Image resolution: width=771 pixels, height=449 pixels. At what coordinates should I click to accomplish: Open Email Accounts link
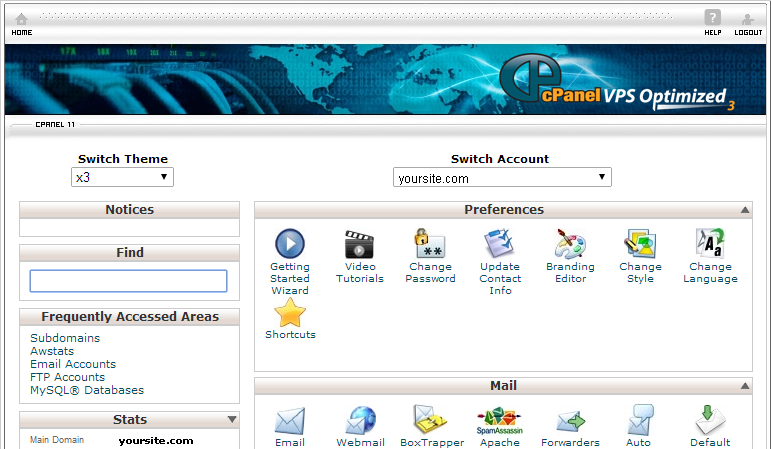pos(73,364)
